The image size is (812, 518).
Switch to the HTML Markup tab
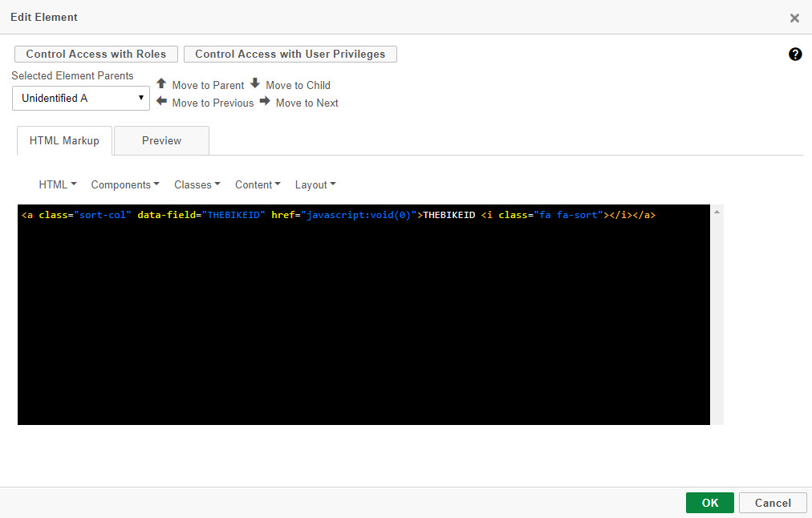pos(64,141)
